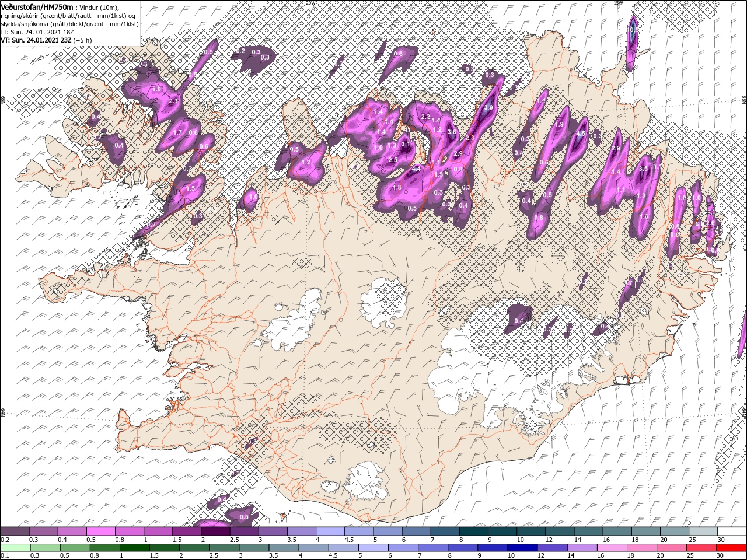The width and height of the screenshot is (747, 560).
Task: Pick the 10 dark blue swatch, rain scale
Action: 522,547
